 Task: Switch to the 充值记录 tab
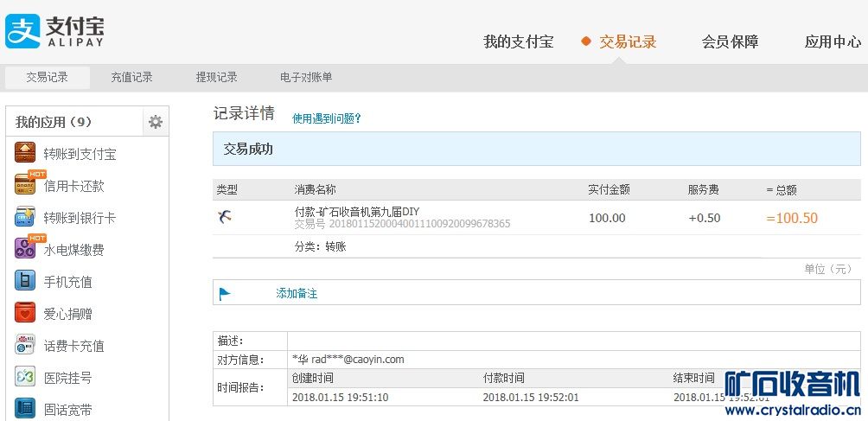pos(131,77)
